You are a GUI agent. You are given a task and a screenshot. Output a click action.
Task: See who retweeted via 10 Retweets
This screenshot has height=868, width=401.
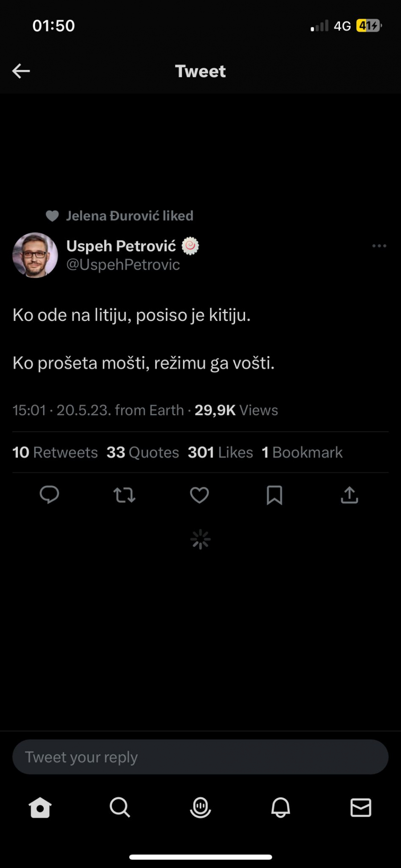[55, 452]
